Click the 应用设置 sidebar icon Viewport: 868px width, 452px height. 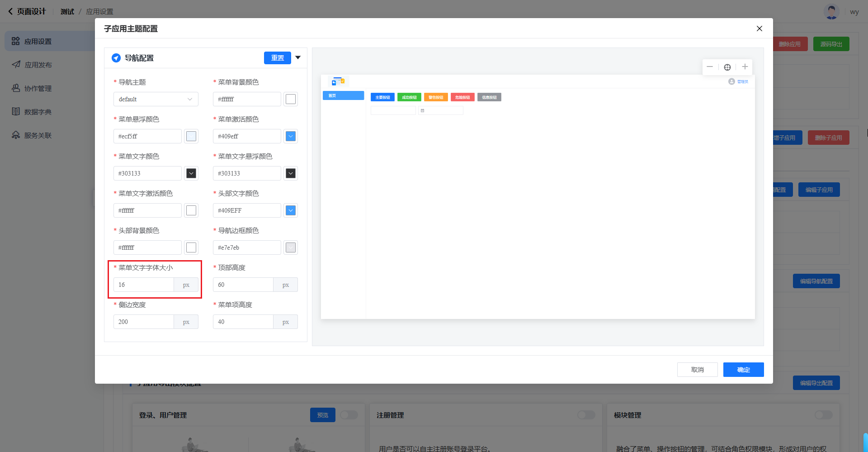[x=16, y=41]
